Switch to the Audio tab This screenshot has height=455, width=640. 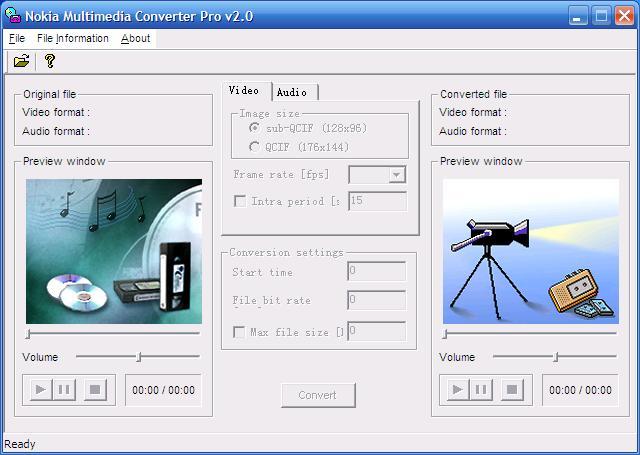click(x=292, y=92)
